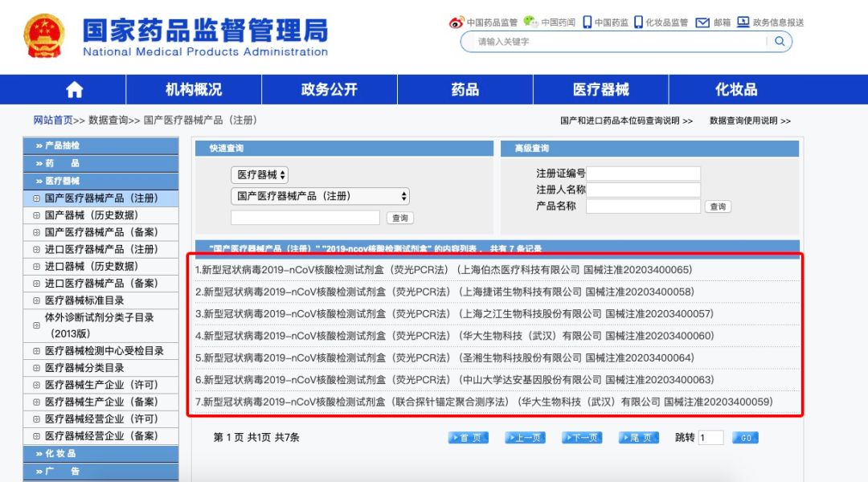Select 医疗器械生产企业（备案） in sidebar
868x482 pixels.
tap(100, 402)
